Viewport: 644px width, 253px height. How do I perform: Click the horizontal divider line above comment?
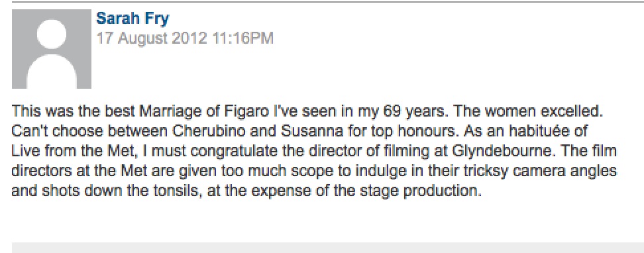point(328,2)
